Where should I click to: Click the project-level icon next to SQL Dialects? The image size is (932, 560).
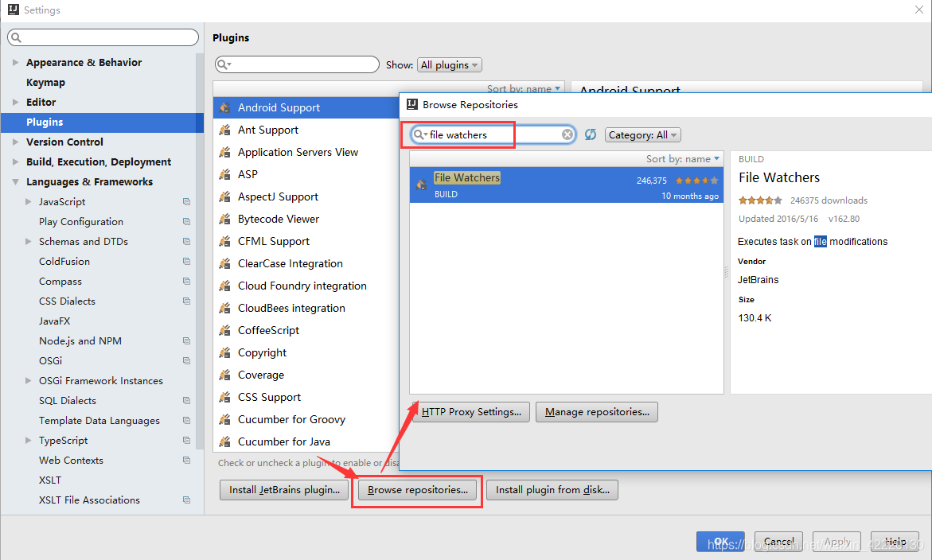(x=186, y=401)
